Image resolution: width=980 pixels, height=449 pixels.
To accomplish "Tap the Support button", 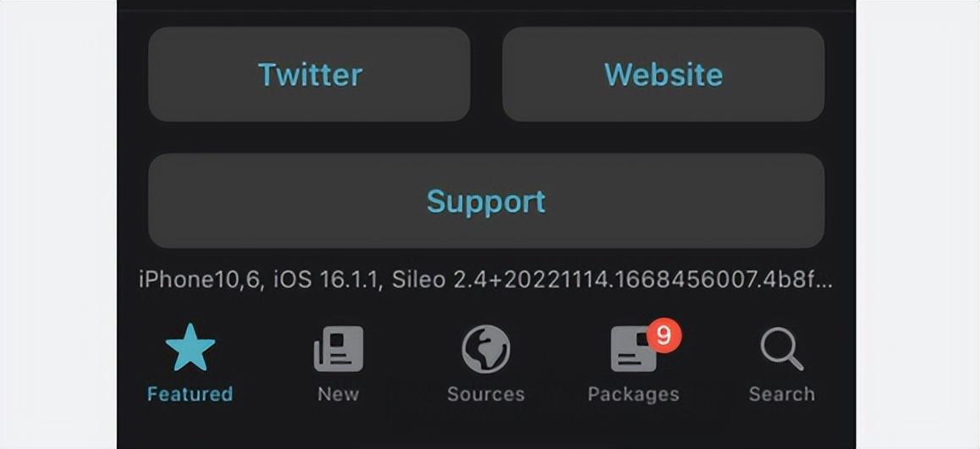I will (487, 201).
